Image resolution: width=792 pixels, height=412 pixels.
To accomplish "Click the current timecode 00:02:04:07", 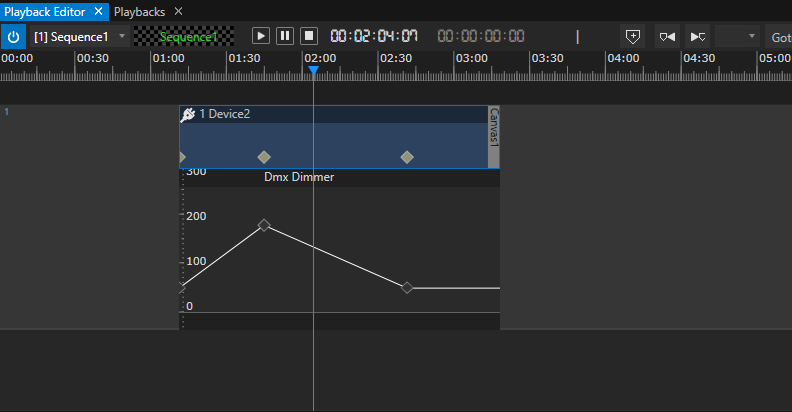I will (x=374, y=36).
